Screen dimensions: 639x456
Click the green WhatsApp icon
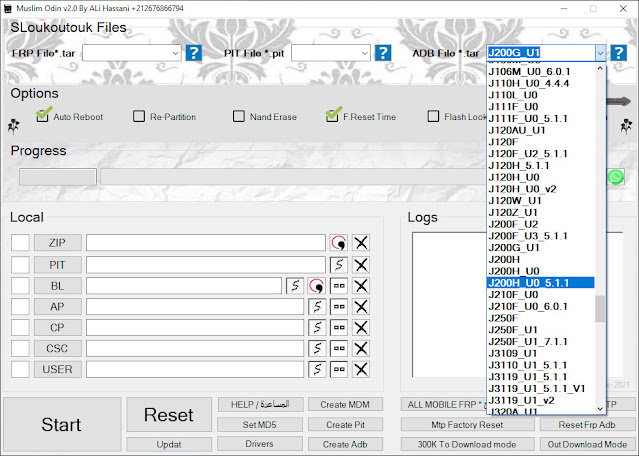615,177
